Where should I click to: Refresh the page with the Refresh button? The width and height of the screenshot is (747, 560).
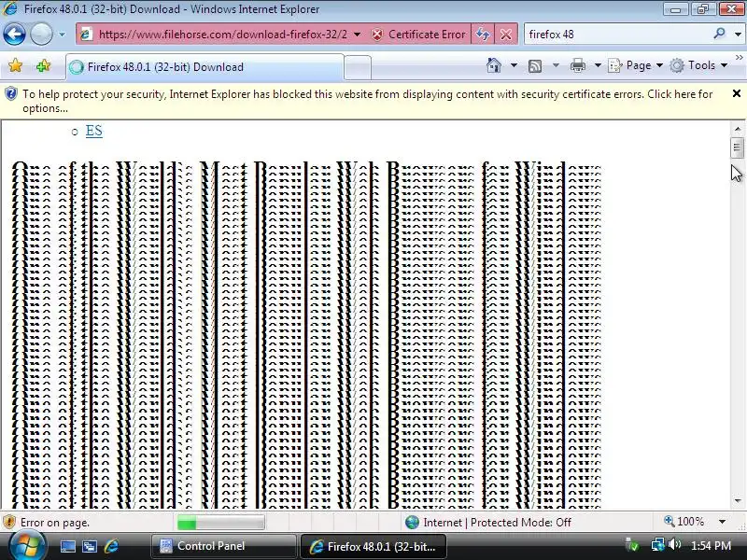[x=483, y=35]
